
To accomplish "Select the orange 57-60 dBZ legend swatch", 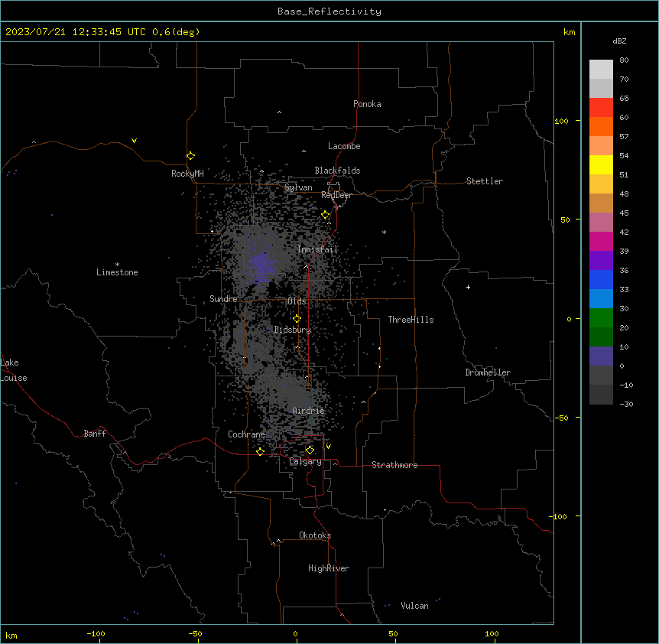I will pyautogui.click(x=601, y=126).
